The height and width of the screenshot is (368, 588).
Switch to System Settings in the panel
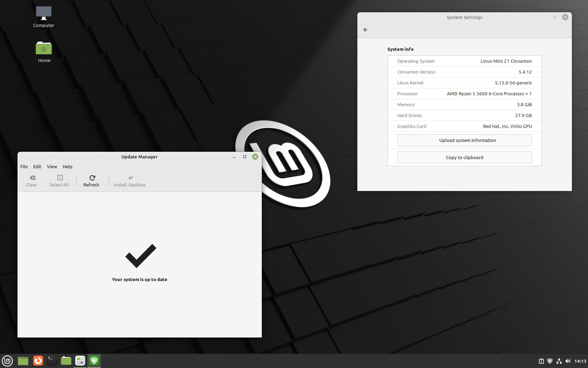(80, 361)
